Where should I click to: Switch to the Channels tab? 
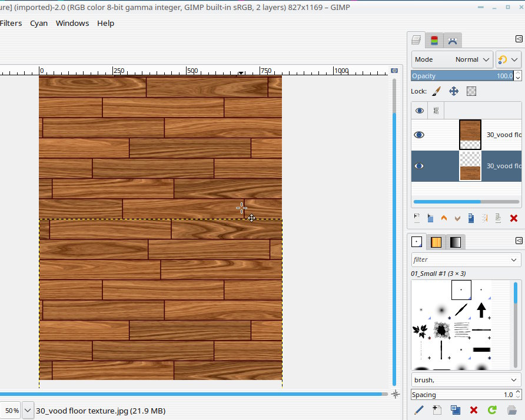tap(434, 41)
